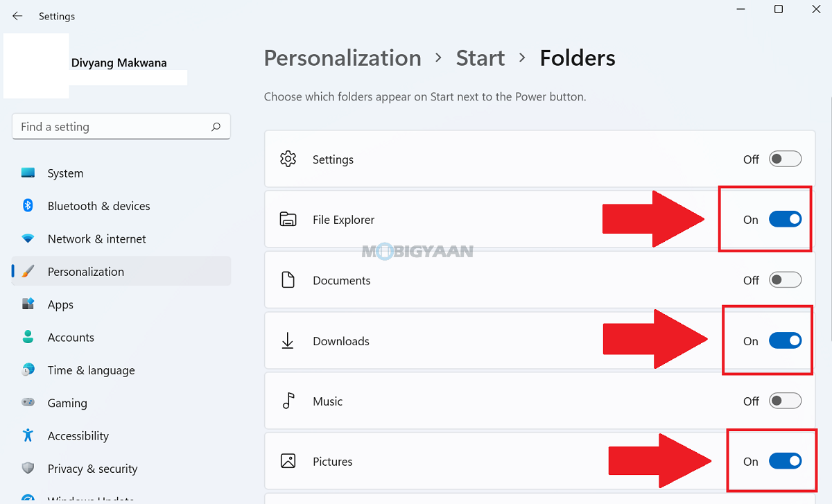This screenshot has height=504, width=832.
Task: Click the back arrow in Settings
Action: point(17,15)
